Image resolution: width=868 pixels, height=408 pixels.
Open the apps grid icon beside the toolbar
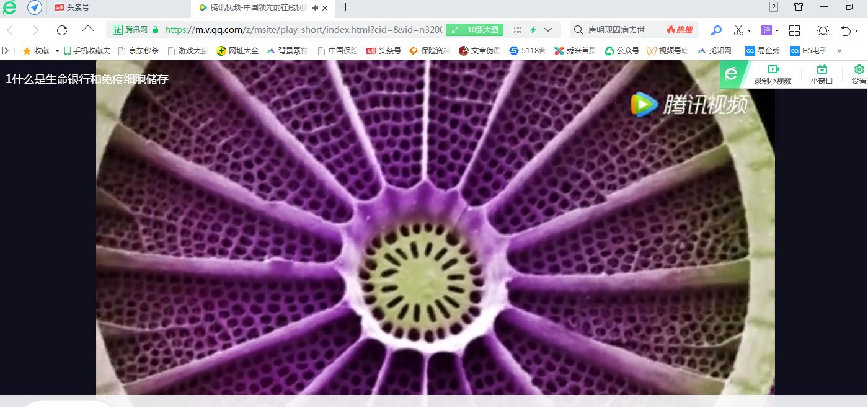(x=795, y=30)
